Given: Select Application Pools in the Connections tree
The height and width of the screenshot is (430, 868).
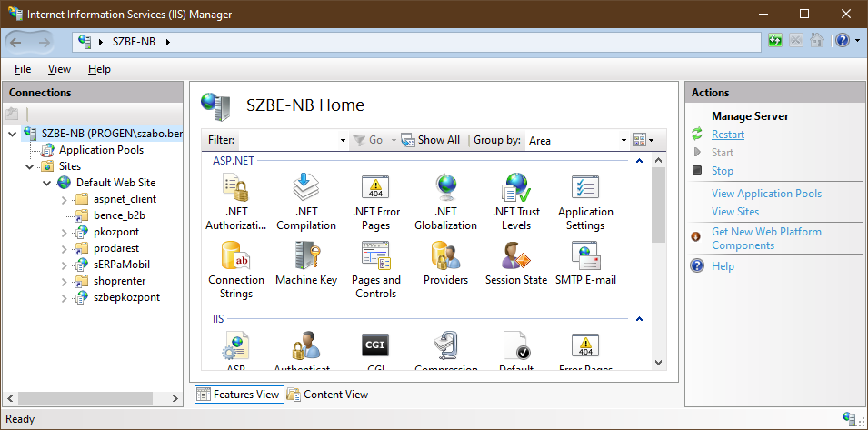Looking at the screenshot, I should [x=101, y=150].
